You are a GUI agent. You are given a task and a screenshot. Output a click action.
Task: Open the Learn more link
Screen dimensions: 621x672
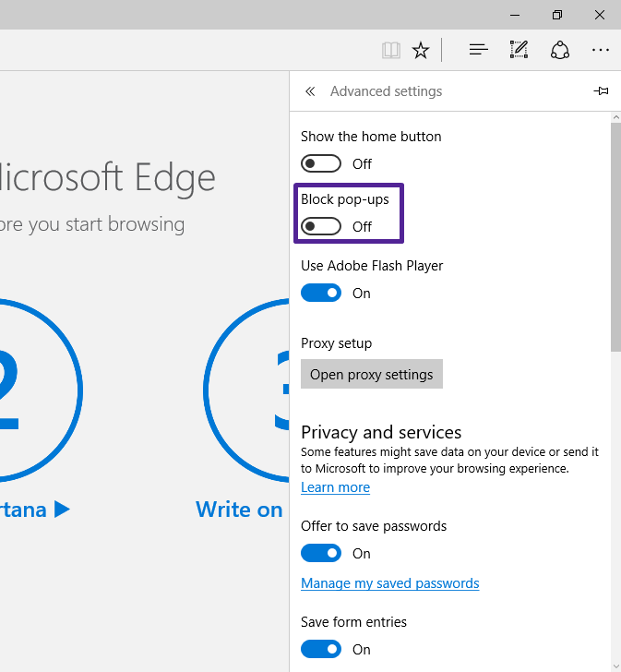335,487
